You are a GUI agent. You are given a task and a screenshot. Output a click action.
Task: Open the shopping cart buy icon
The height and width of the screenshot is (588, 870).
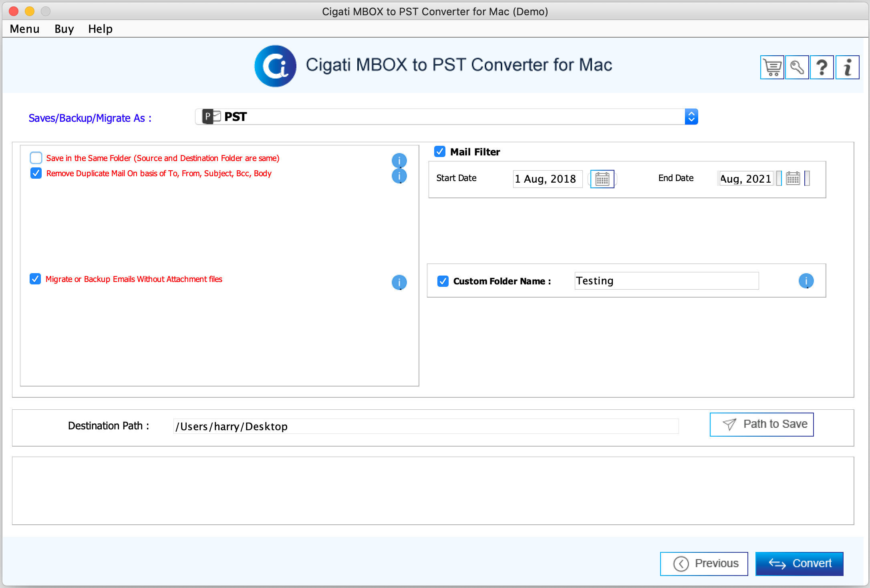[772, 67]
